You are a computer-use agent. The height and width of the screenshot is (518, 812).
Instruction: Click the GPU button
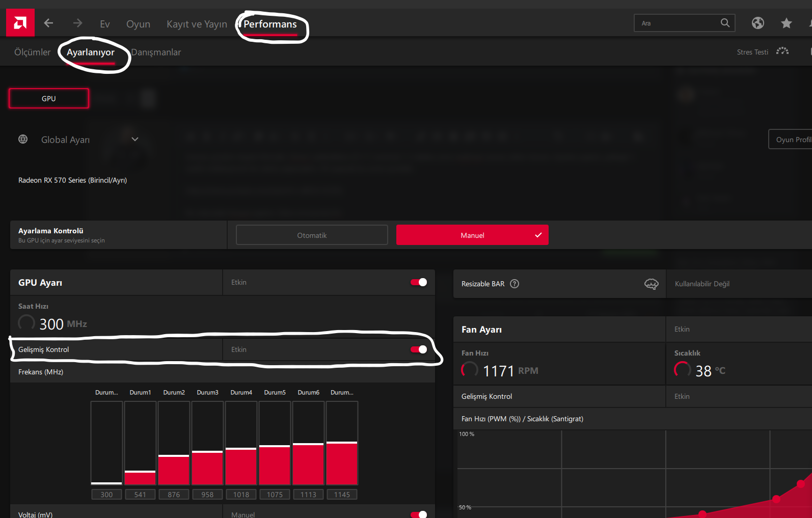tap(49, 98)
